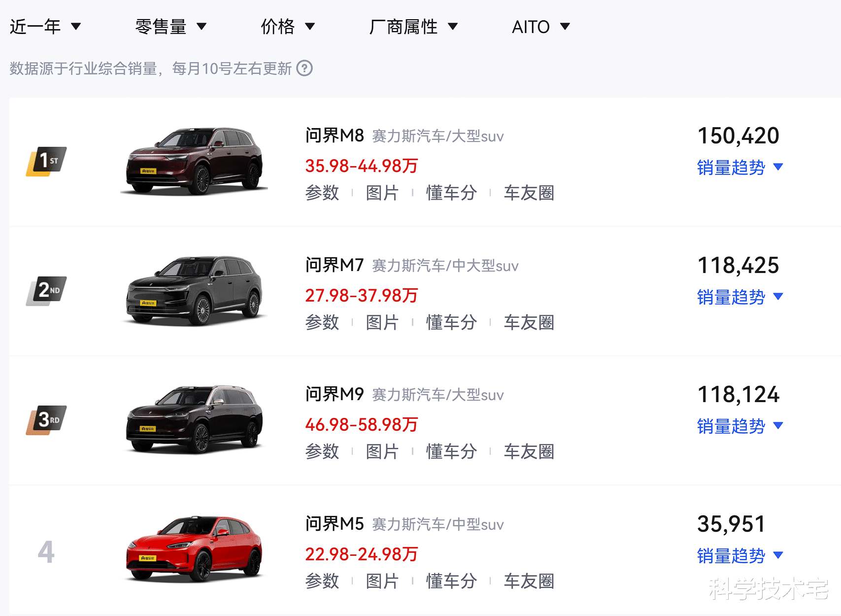Open the 近一年 time range dropdown
This screenshot has width=841, height=616.
pos(45,27)
